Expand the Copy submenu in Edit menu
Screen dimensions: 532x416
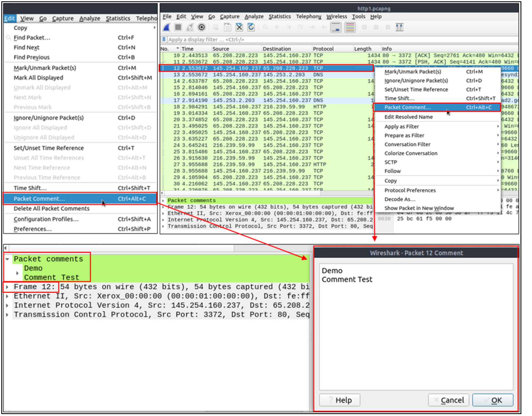80,28
